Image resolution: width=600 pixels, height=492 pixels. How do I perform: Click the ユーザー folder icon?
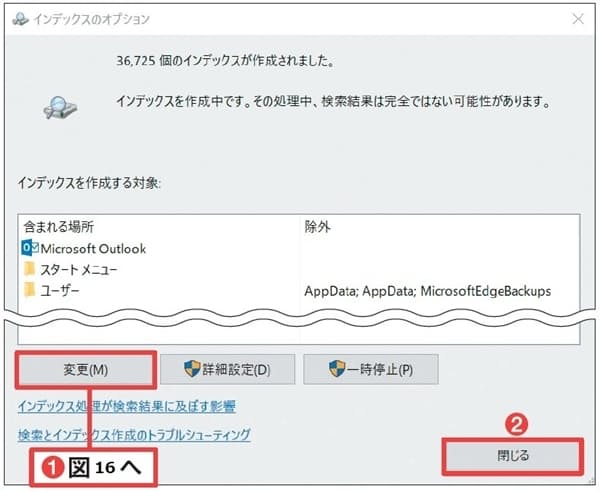[x=30, y=291]
